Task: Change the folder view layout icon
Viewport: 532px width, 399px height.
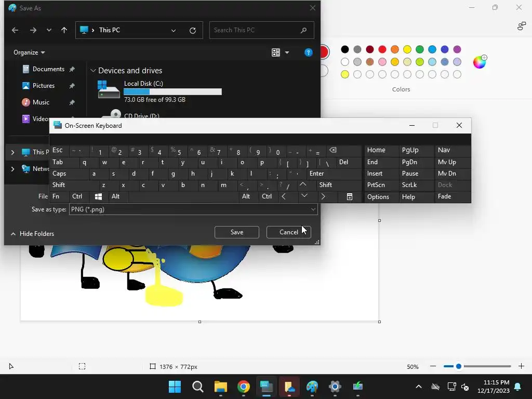Action: (x=276, y=52)
